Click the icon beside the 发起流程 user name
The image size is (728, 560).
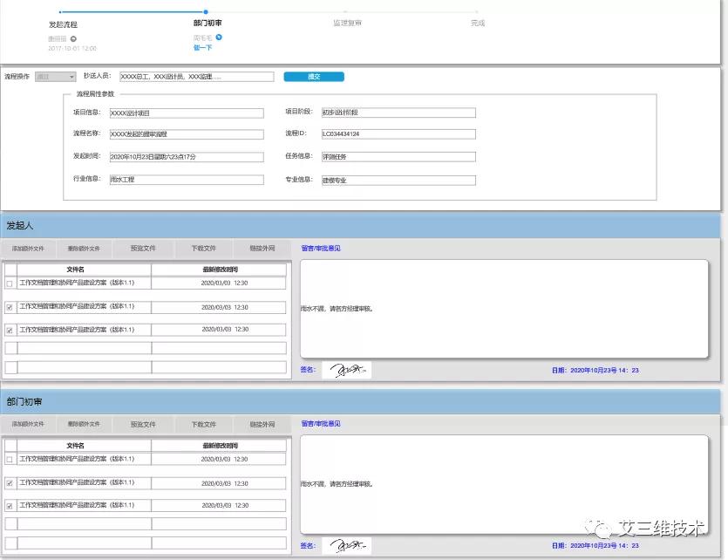coord(73,38)
